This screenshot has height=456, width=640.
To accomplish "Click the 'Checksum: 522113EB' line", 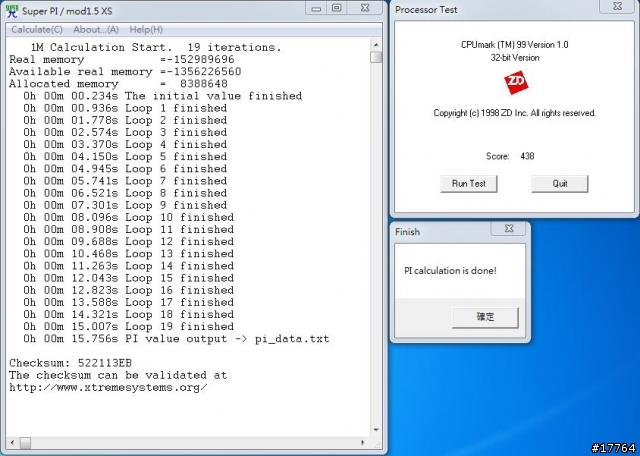I will tap(71, 363).
